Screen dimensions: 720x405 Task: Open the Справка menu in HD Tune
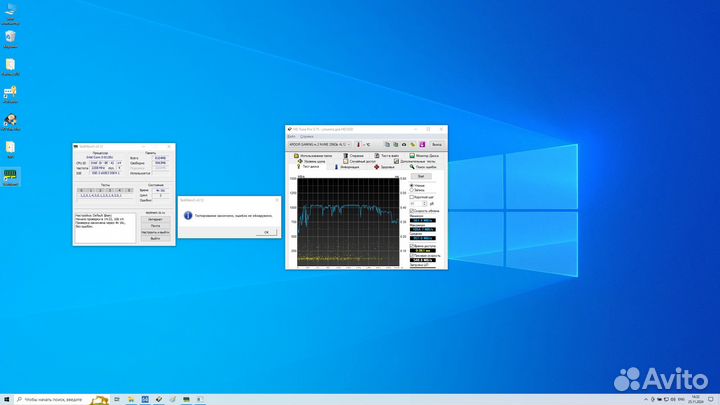[307, 136]
